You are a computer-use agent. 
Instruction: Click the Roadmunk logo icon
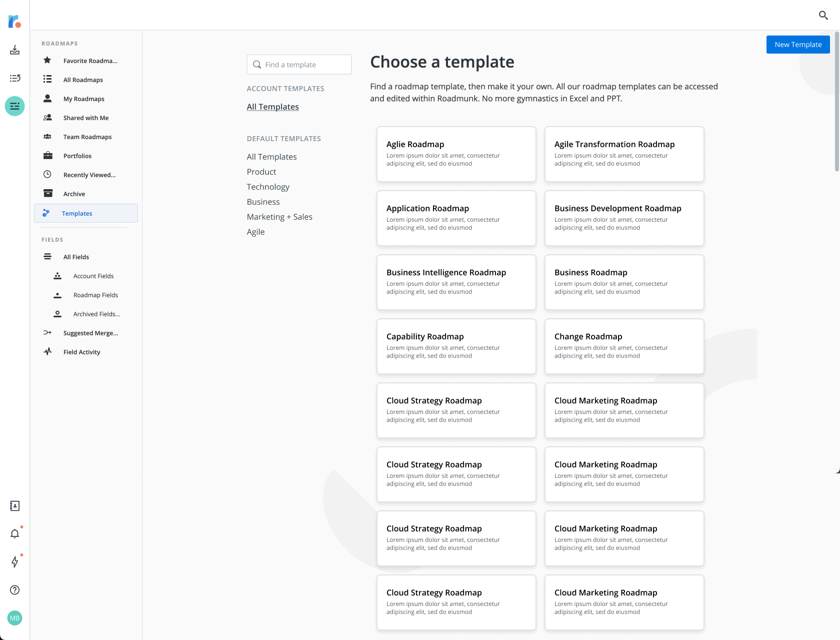pos(14,22)
